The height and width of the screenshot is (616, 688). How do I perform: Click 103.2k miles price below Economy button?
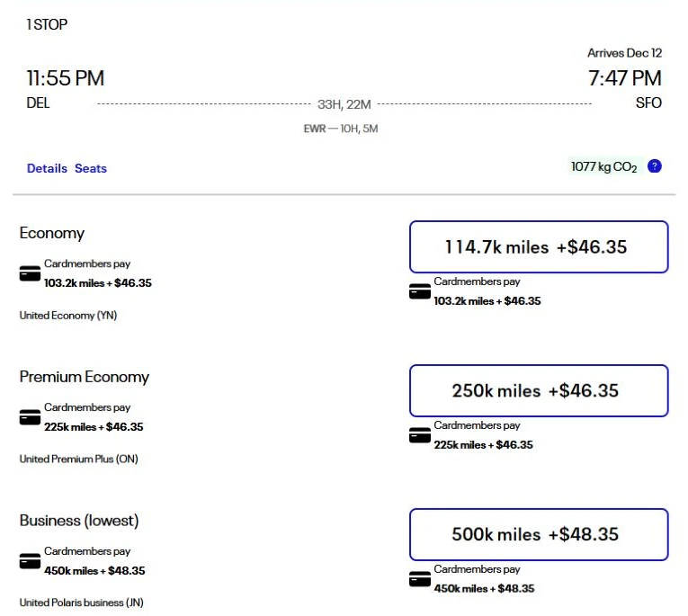pyautogui.click(x=487, y=301)
